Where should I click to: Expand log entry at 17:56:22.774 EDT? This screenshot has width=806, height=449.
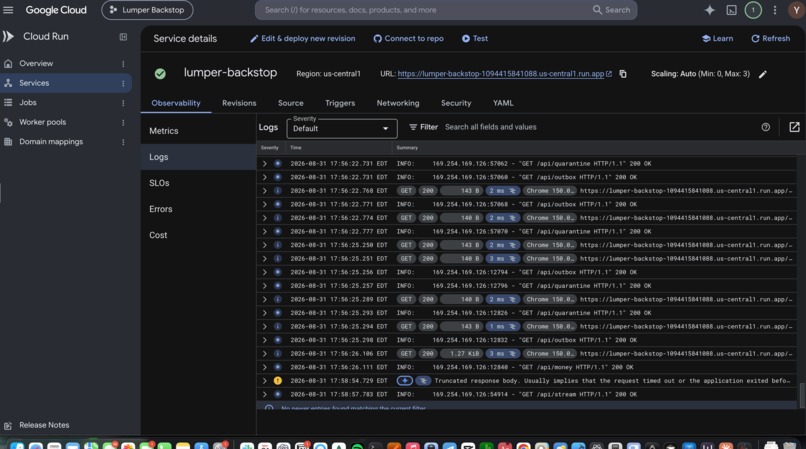point(265,218)
